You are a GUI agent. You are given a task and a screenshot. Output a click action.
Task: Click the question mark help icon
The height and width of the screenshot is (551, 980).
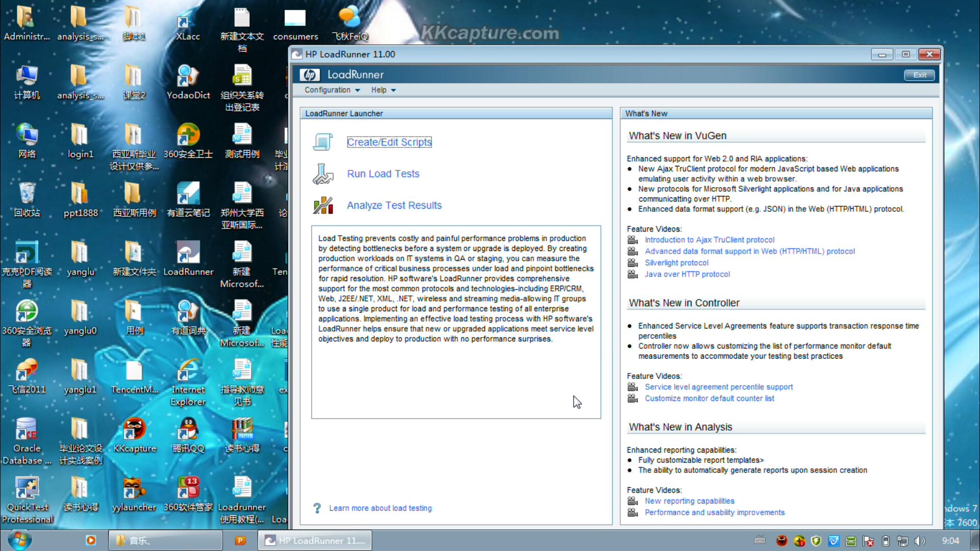click(x=317, y=508)
